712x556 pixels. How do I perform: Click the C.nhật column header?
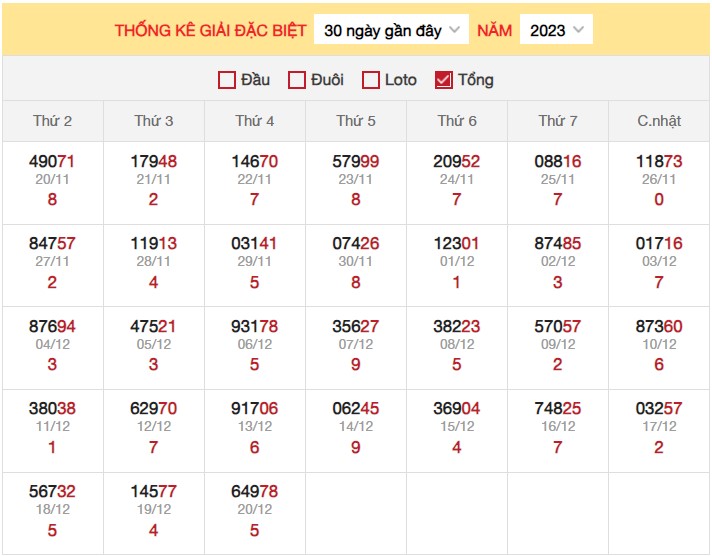tap(659, 121)
